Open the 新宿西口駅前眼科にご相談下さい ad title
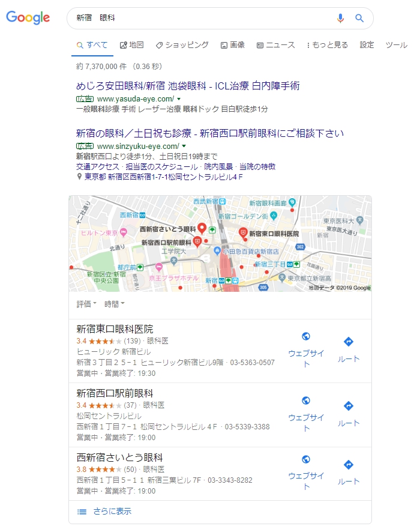Viewport: 414px width, 532px height. point(210,133)
